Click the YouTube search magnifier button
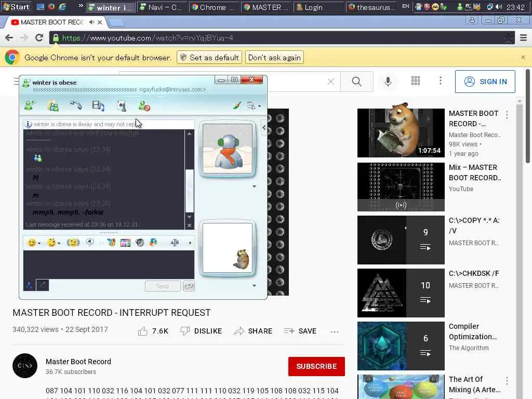Image resolution: width=532 pixels, height=399 pixels. 356,82
